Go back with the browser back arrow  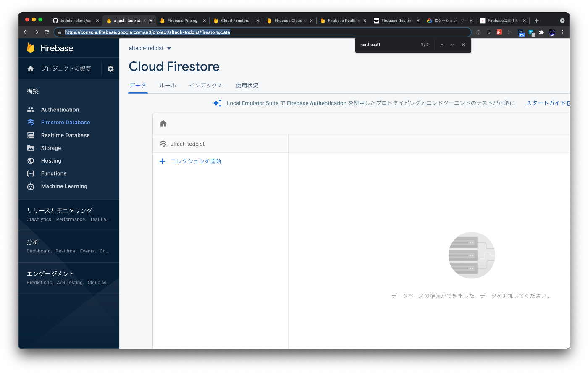pyautogui.click(x=26, y=32)
